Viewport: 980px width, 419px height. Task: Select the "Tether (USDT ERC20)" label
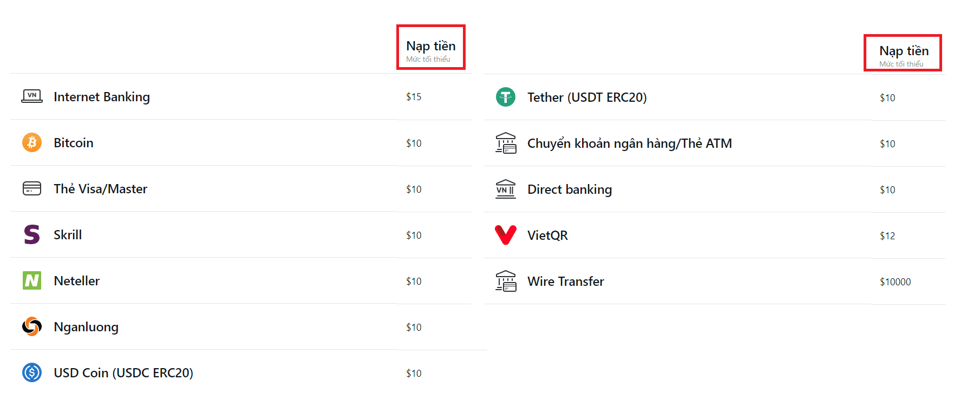click(x=587, y=97)
